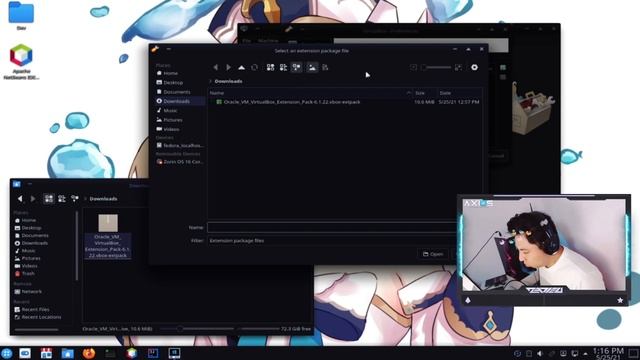
Task: Adjust Dolphin status bar zoom slider
Action: (197, 329)
